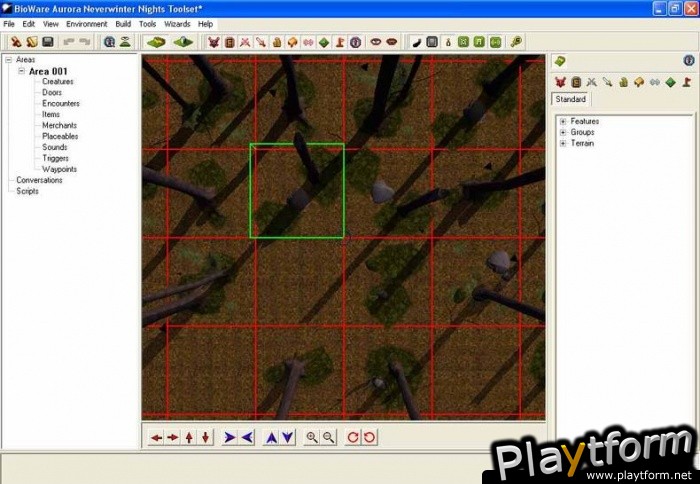Select the Placeables table icon in top toolbar
Screen dimensions: 700x484
point(292,42)
